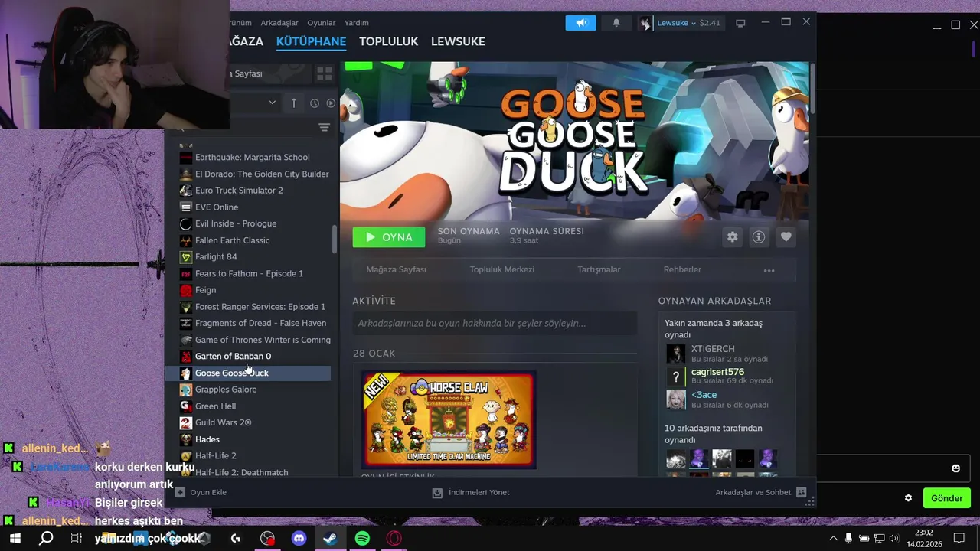Click the Hades game icon
Viewport: 980px width, 551px height.
(185, 439)
